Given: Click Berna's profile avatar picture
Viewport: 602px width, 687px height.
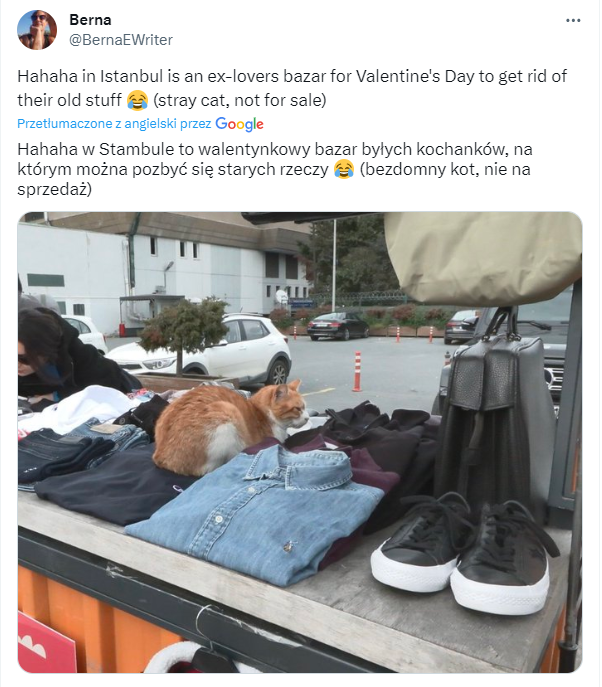Looking at the screenshot, I should coord(37,30).
